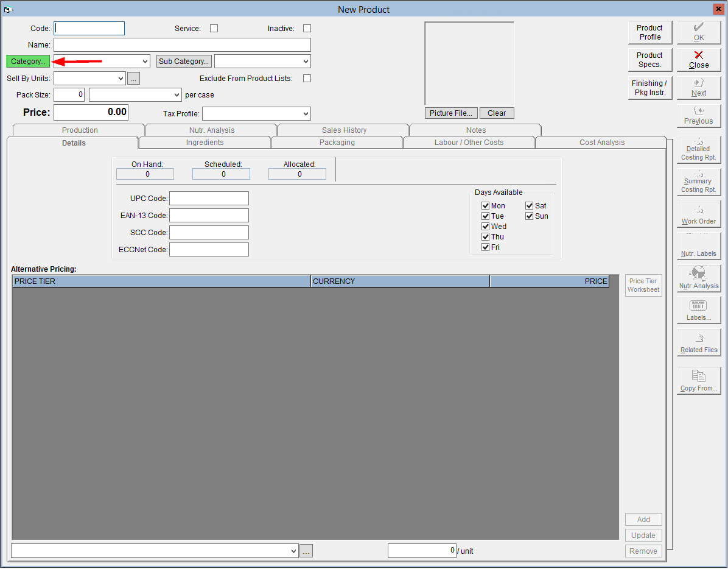Switch to the Notes tab

tap(476, 130)
